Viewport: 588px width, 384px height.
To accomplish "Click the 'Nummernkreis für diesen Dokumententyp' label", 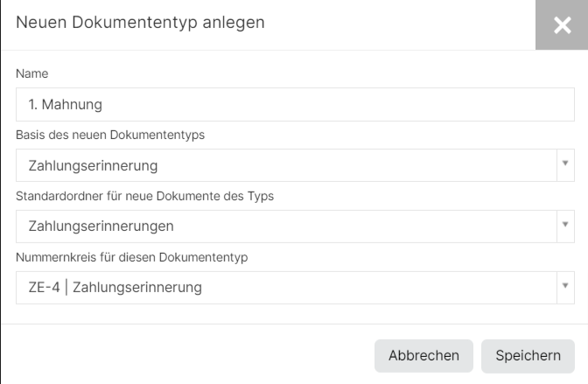I will (131, 257).
